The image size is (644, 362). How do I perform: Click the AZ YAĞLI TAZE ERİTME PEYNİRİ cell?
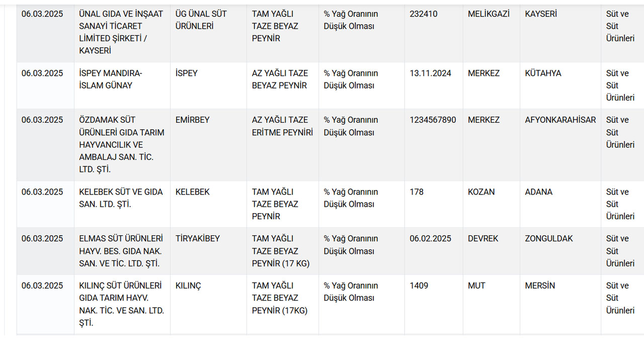(x=282, y=145)
